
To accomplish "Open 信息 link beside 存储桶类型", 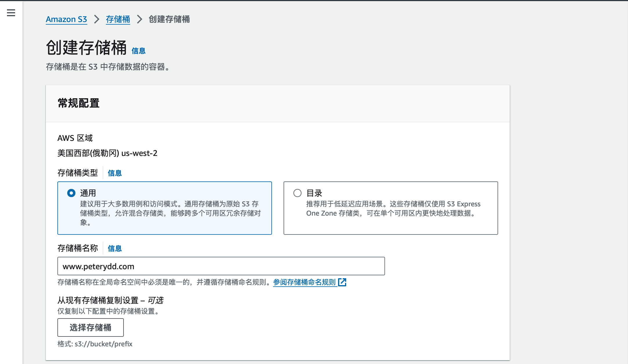I will 115,173.
